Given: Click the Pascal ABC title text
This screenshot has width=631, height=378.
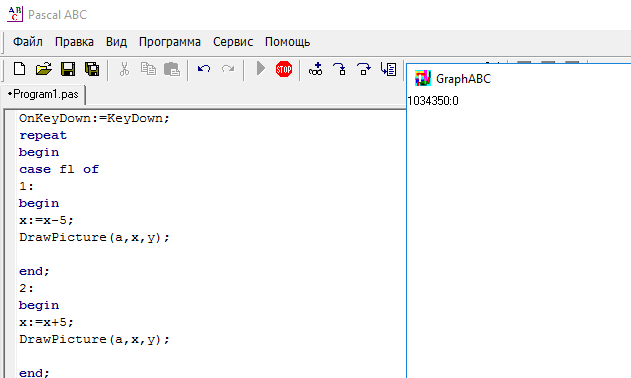Looking at the screenshot, I should (58, 15).
